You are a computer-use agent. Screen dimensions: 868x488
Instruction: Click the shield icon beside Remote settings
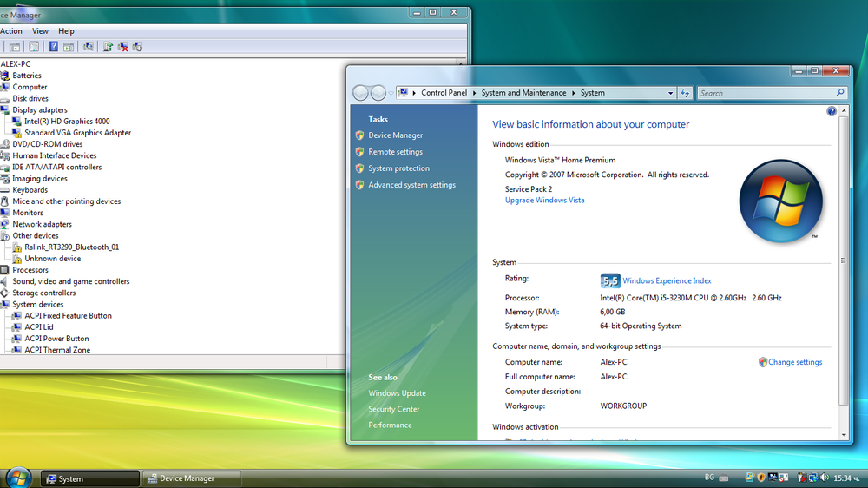pyautogui.click(x=360, y=151)
